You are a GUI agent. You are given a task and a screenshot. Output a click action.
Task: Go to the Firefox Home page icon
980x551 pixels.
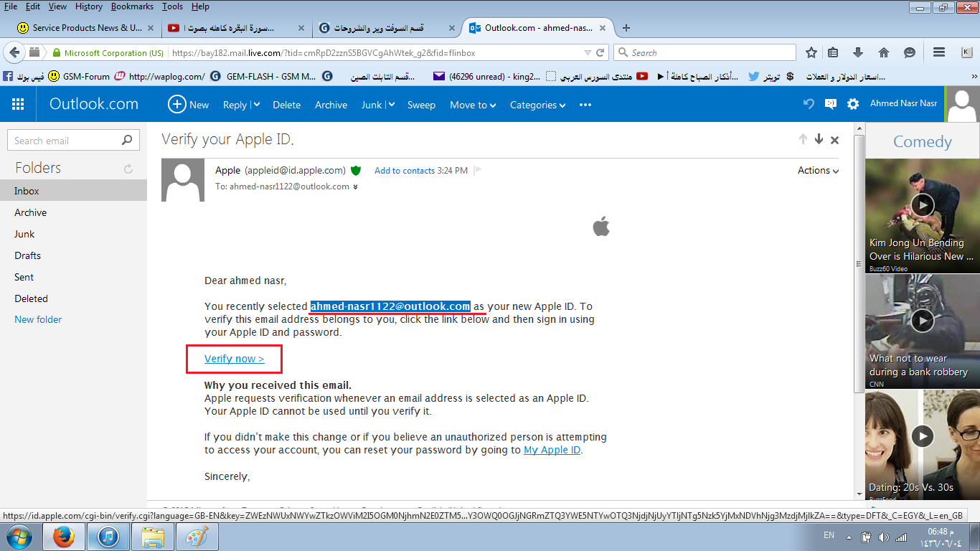(x=884, y=52)
